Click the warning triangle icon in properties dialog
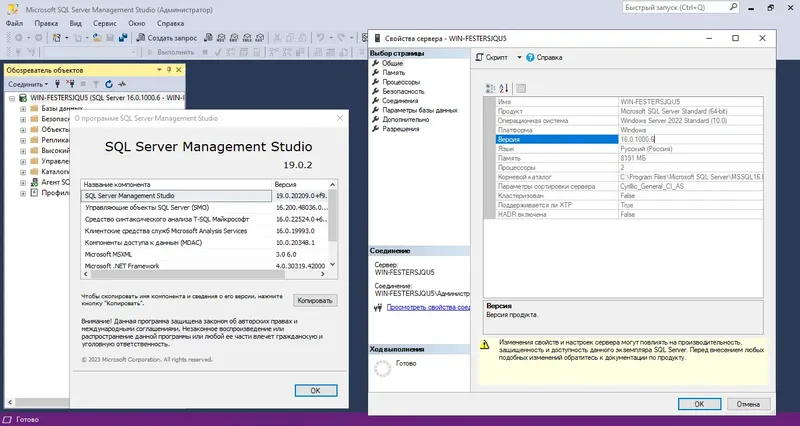800x426 pixels. click(x=485, y=345)
